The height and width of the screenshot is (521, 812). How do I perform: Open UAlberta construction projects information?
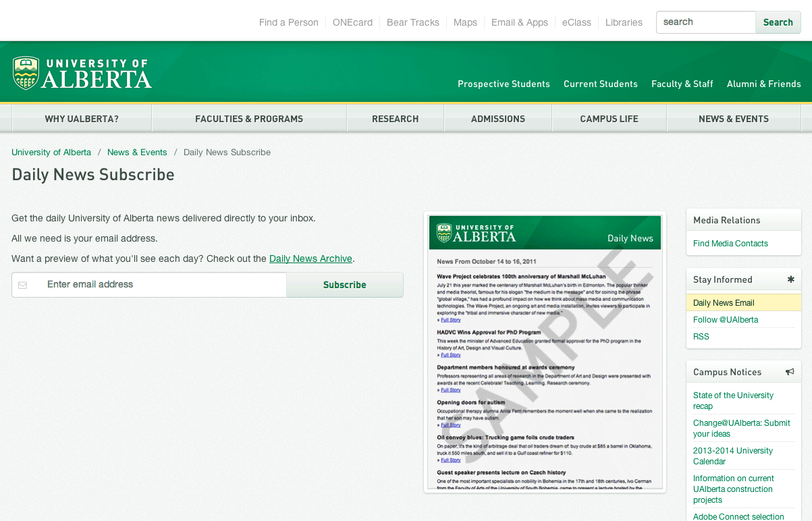coord(734,489)
